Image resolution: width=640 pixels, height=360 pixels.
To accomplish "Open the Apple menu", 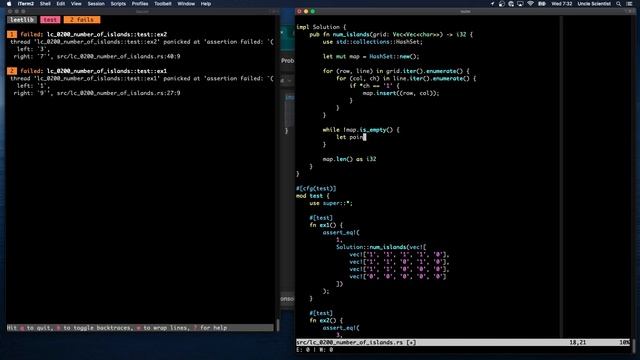I will (9, 4).
